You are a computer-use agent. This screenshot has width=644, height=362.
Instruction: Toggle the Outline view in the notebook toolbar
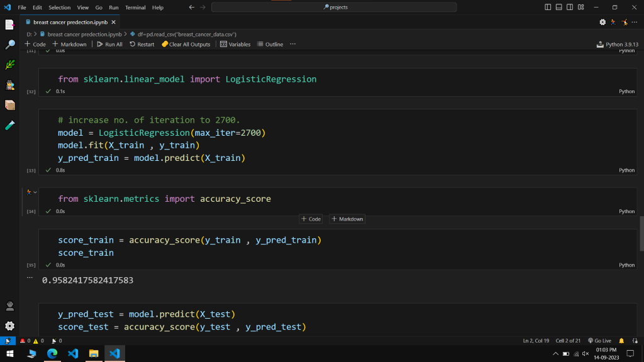tap(270, 45)
